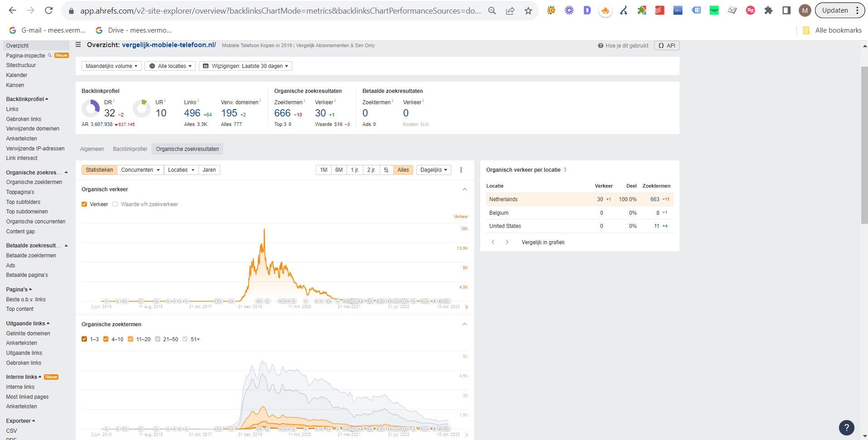The height and width of the screenshot is (440, 868).
Task: Collapse Backlinkprofiel sidebar group
Action: tap(27, 99)
